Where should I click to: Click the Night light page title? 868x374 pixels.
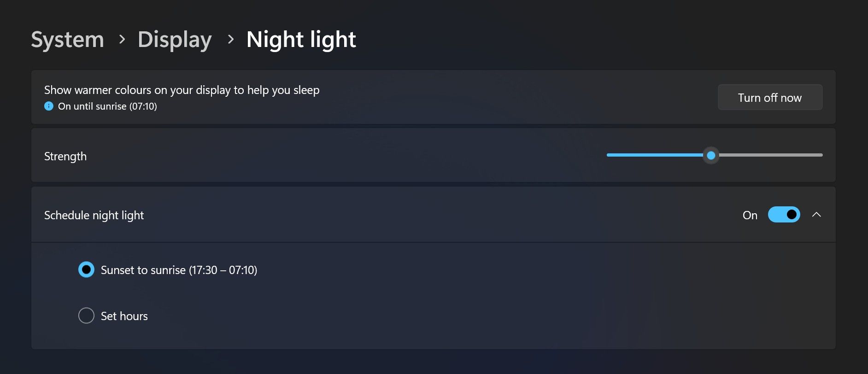click(301, 40)
